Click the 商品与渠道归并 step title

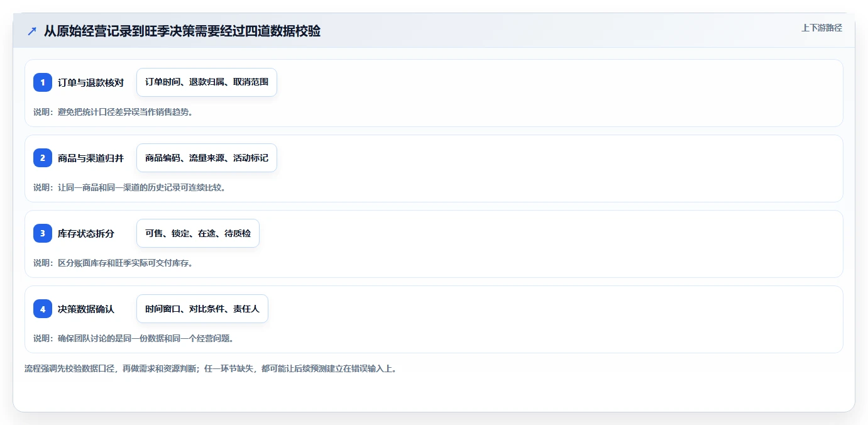(x=91, y=158)
